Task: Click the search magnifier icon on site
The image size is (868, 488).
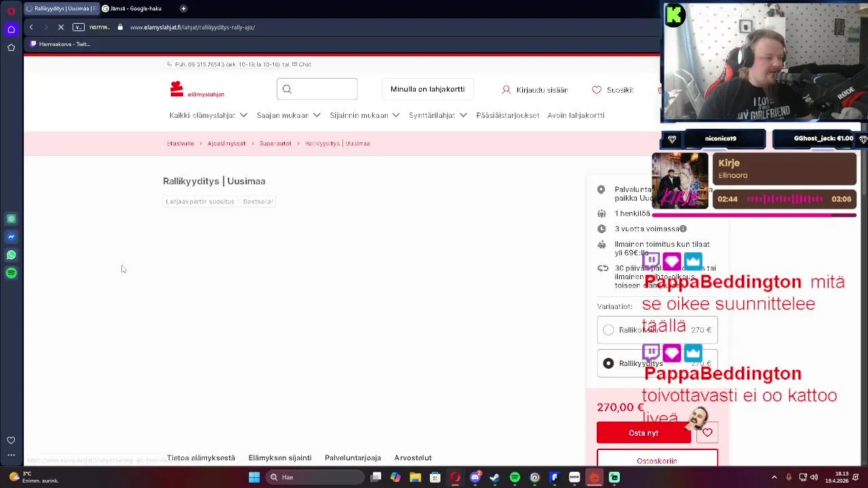Action: (287, 89)
